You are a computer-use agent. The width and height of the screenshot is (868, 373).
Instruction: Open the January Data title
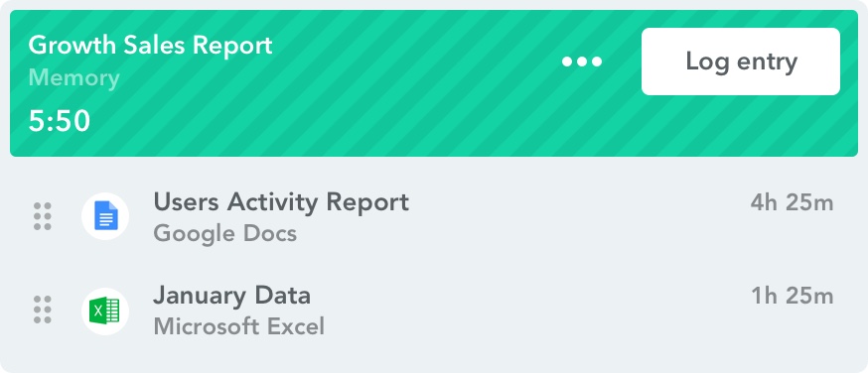pos(232,296)
